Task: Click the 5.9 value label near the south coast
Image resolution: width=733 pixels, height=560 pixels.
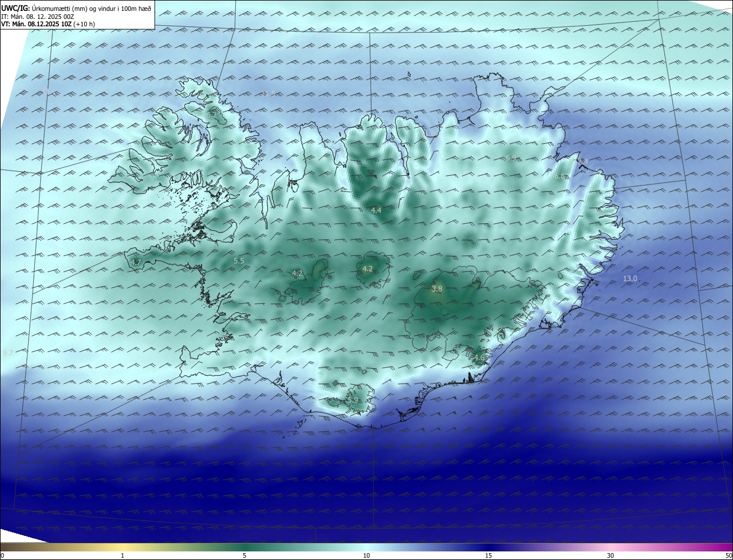Action: (x=352, y=400)
